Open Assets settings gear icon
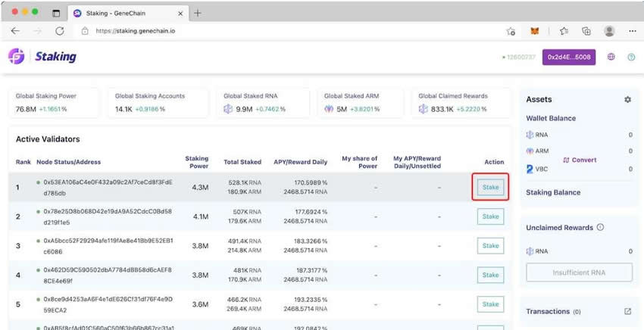Viewport: 644px width, 330px height. click(627, 100)
